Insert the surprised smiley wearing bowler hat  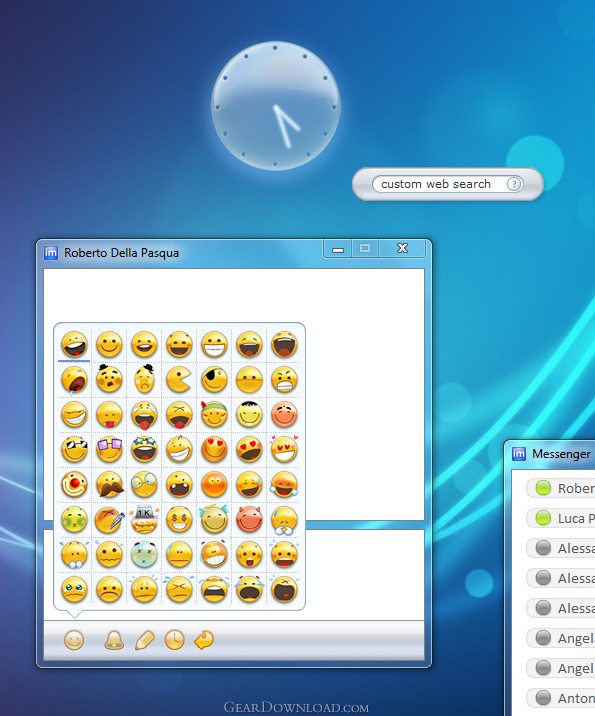tap(109, 379)
